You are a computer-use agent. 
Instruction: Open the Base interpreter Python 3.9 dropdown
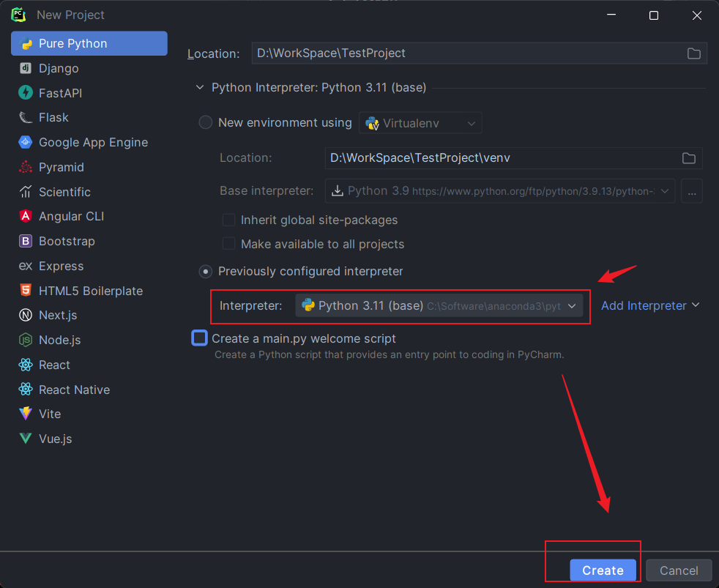(500, 191)
